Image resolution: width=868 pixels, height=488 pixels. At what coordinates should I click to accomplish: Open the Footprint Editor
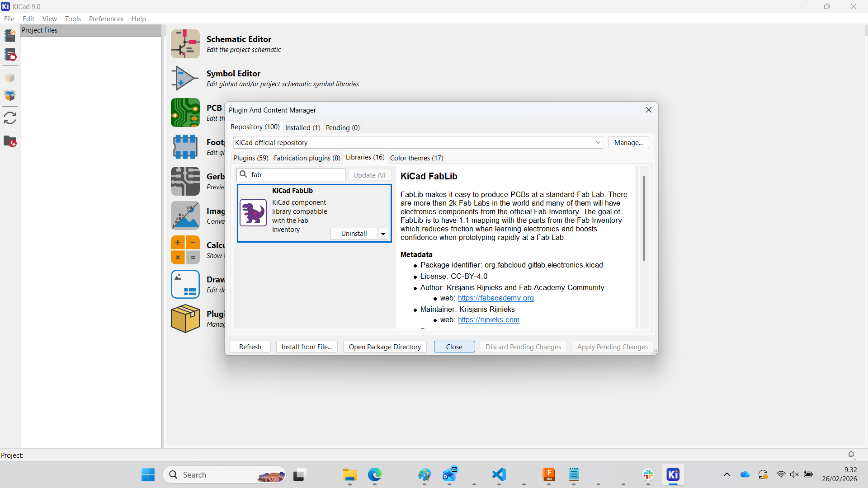(x=185, y=147)
